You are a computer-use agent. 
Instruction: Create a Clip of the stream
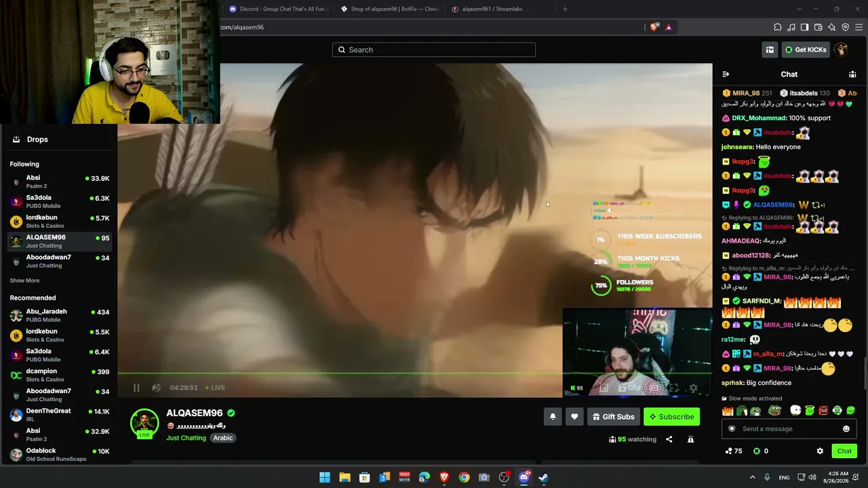(629, 388)
